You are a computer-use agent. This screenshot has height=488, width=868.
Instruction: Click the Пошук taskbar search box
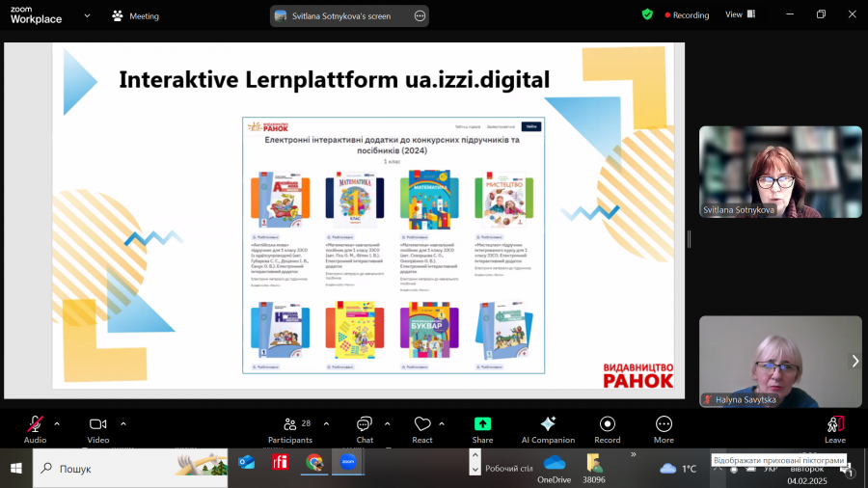tap(130, 469)
